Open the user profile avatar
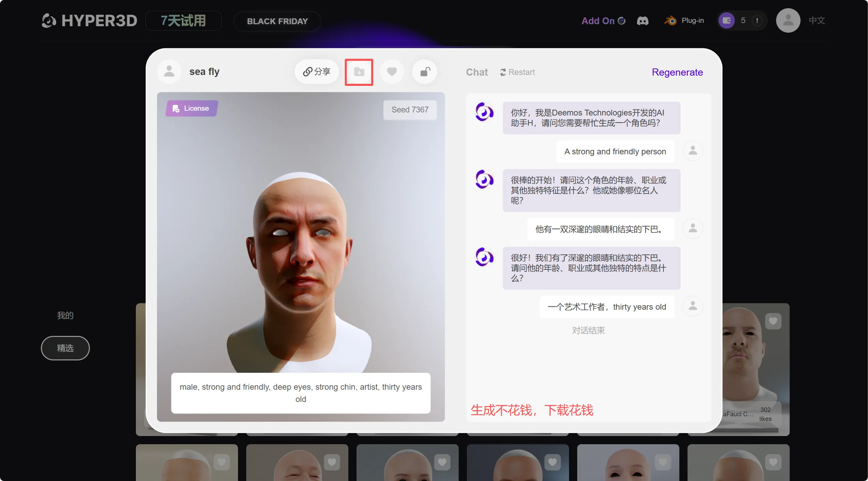The width and height of the screenshot is (868, 481). click(788, 21)
